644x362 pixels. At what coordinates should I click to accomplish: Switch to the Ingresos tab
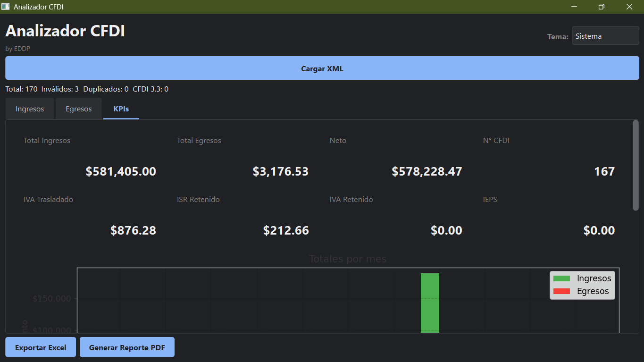coord(30,109)
